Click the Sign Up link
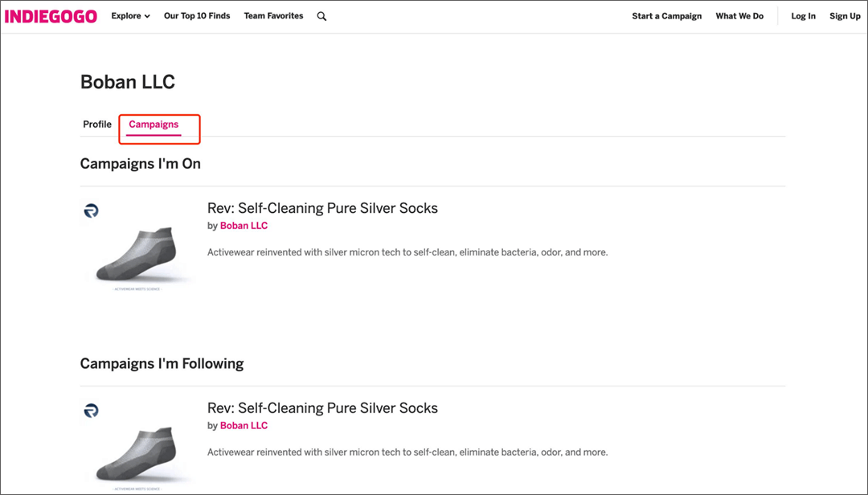The width and height of the screenshot is (868, 495). pyautogui.click(x=845, y=16)
